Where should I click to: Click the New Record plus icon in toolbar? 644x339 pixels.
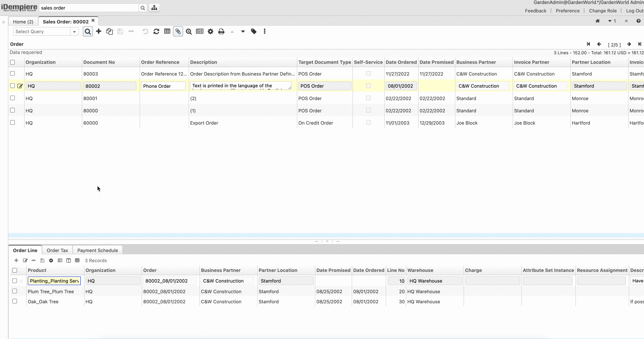98,31
